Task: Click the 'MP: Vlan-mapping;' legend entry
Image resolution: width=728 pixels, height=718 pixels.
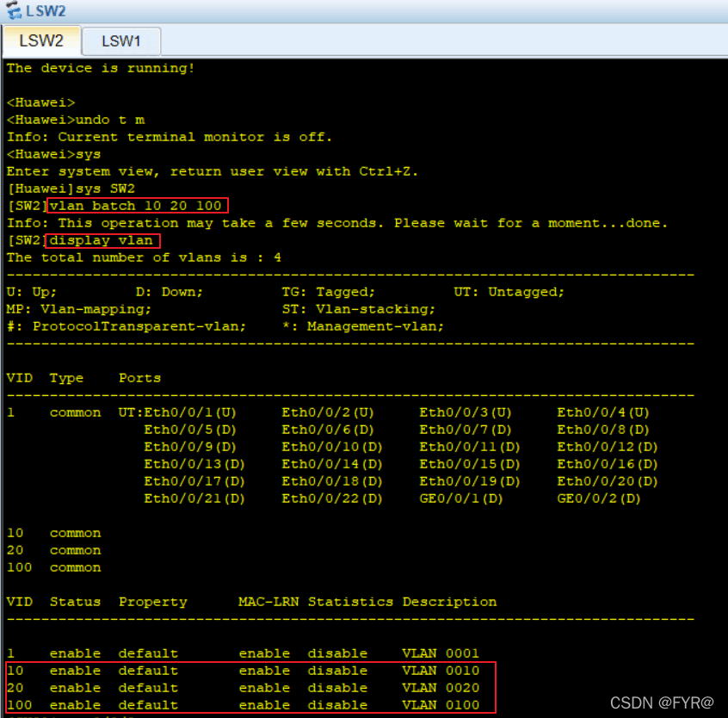Action: [x=79, y=309]
